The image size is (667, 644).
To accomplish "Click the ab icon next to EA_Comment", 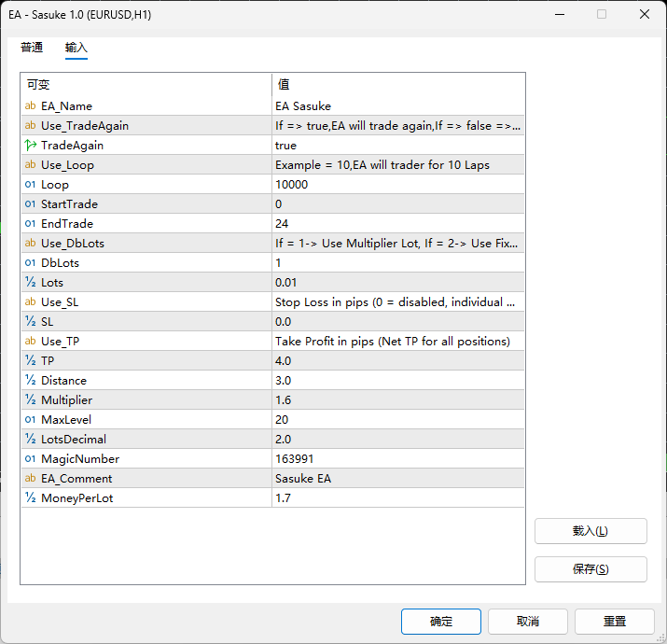I will [30, 478].
